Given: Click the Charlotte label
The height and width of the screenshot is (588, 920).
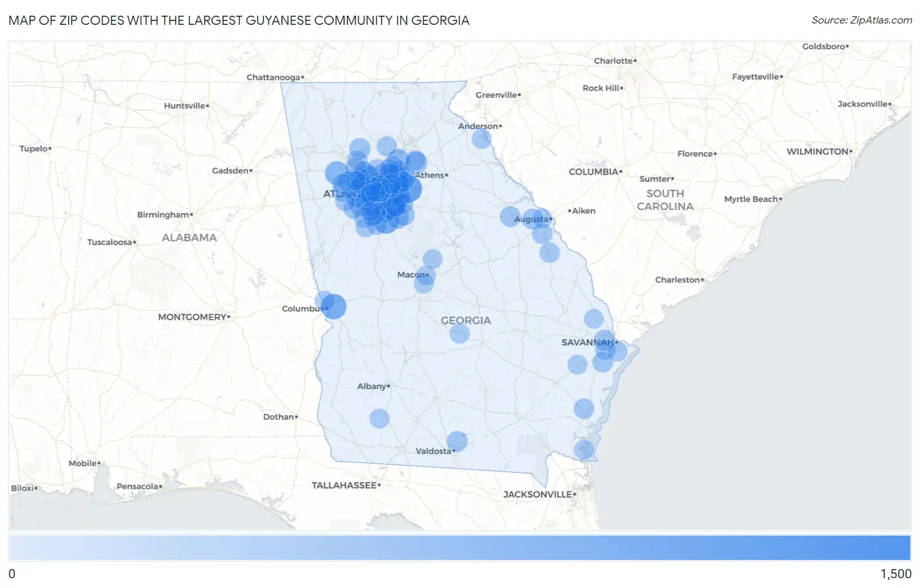Looking at the screenshot, I should 614,61.
